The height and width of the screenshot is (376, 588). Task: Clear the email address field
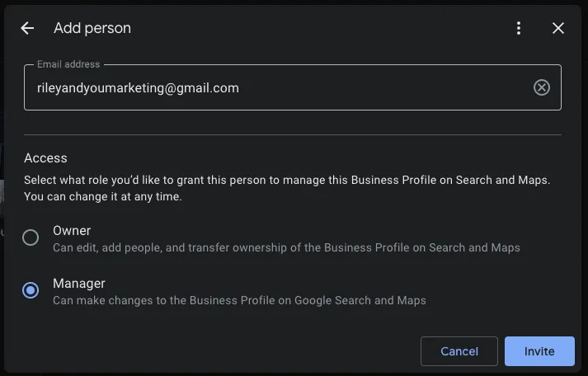click(541, 87)
